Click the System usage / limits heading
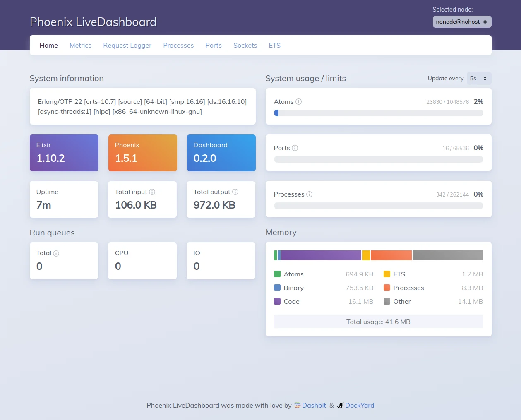This screenshot has width=521, height=420. tap(306, 79)
